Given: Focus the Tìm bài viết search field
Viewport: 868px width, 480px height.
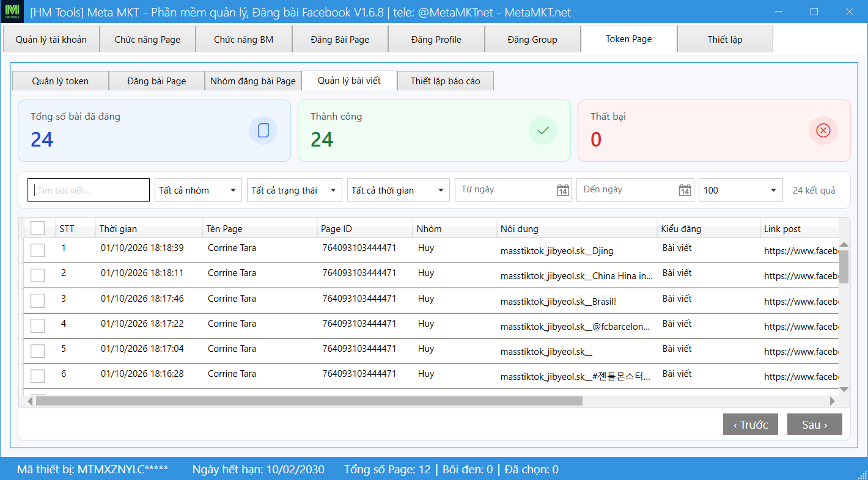Looking at the screenshot, I should 89,190.
